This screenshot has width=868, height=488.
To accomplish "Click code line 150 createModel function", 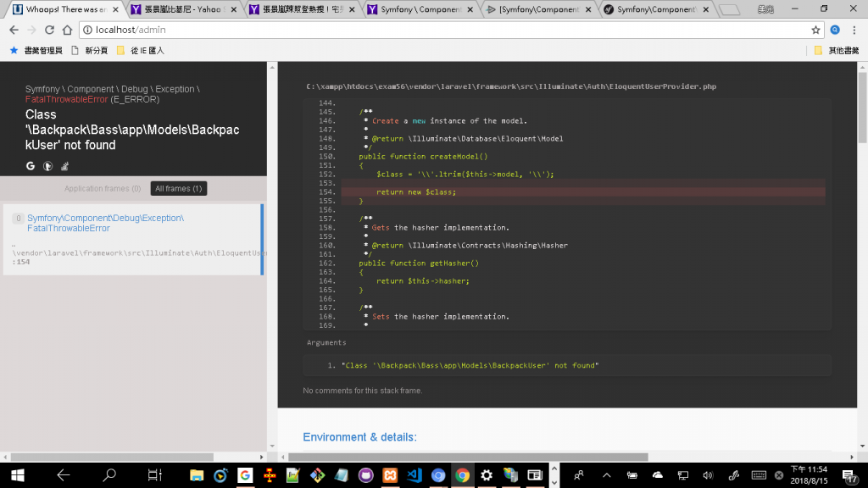I will point(423,157).
